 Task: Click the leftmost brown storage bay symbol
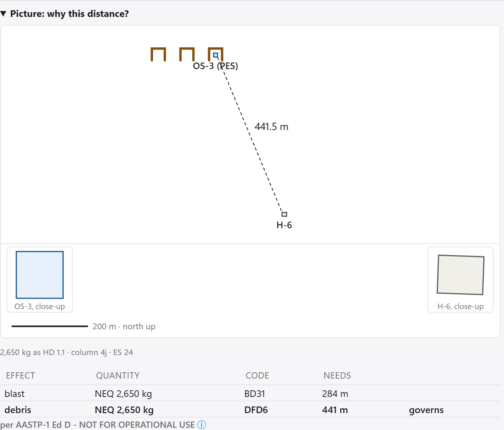coord(158,54)
